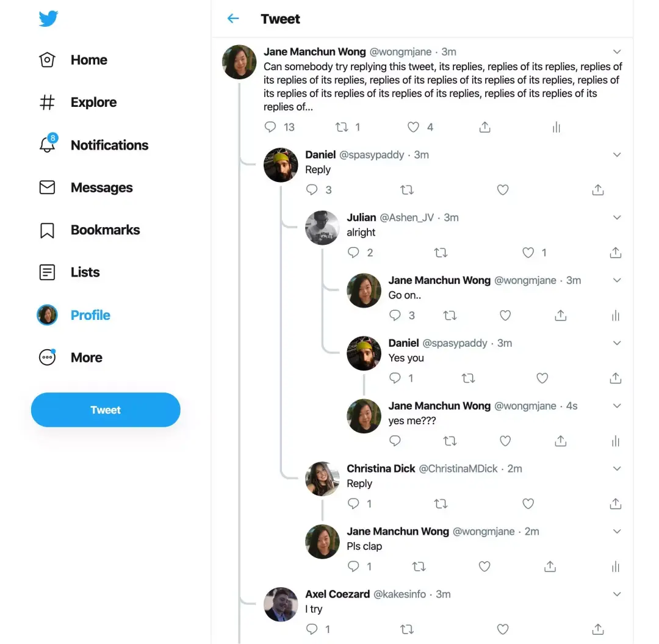Viewport: 659px width, 644px height.
Task: Click the Twitter bird logo
Action: point(48,18)
